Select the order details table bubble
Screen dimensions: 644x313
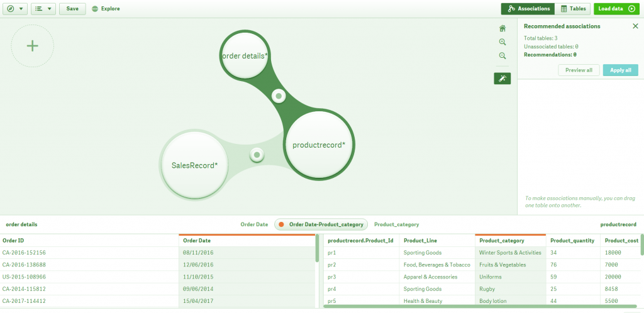(246, 56)
